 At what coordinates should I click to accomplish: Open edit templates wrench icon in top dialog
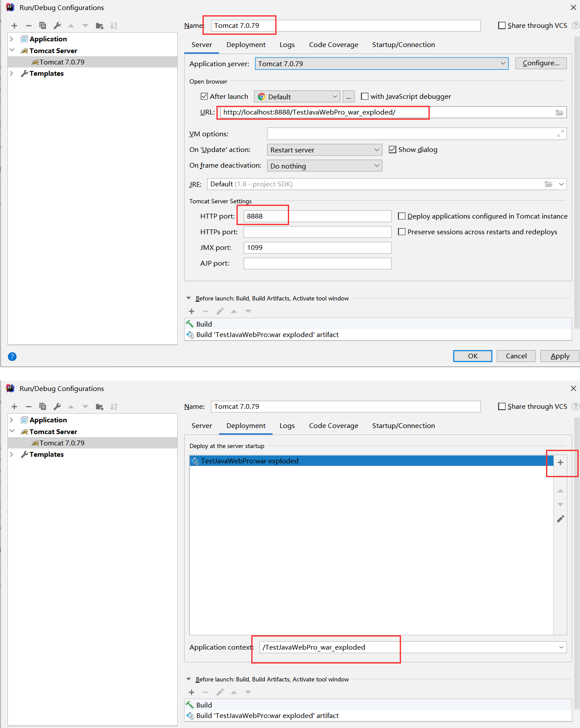tap(57, 26)
